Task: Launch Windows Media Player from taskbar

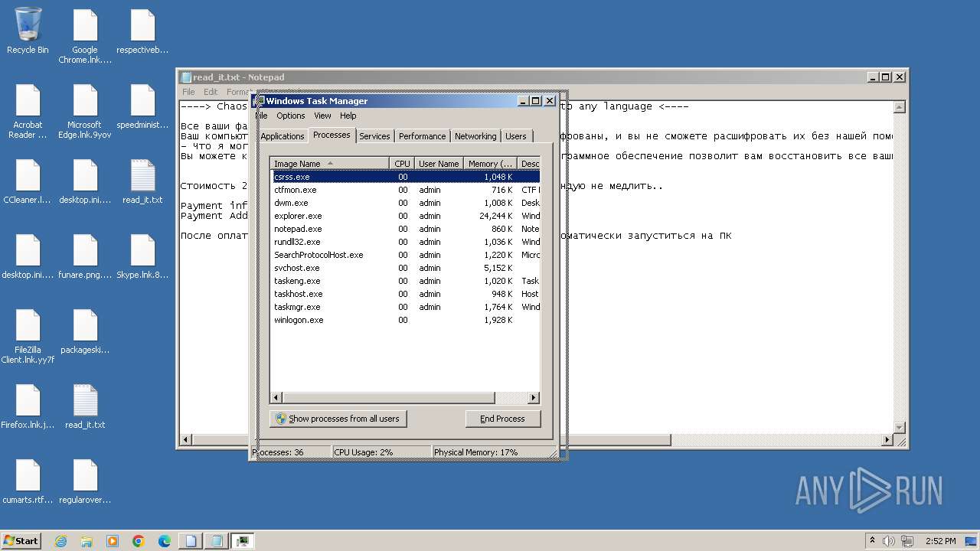Action: tap(113, 541)
